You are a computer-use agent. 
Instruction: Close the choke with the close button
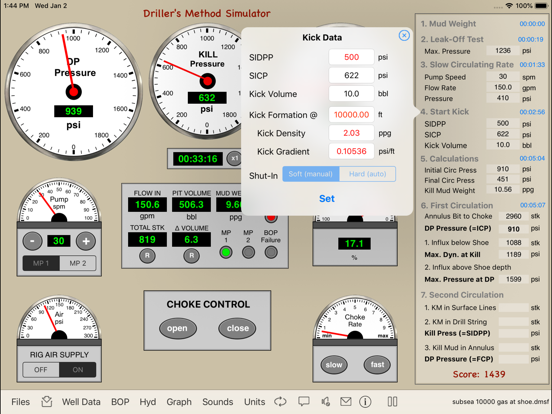click(x=238, y=328)
